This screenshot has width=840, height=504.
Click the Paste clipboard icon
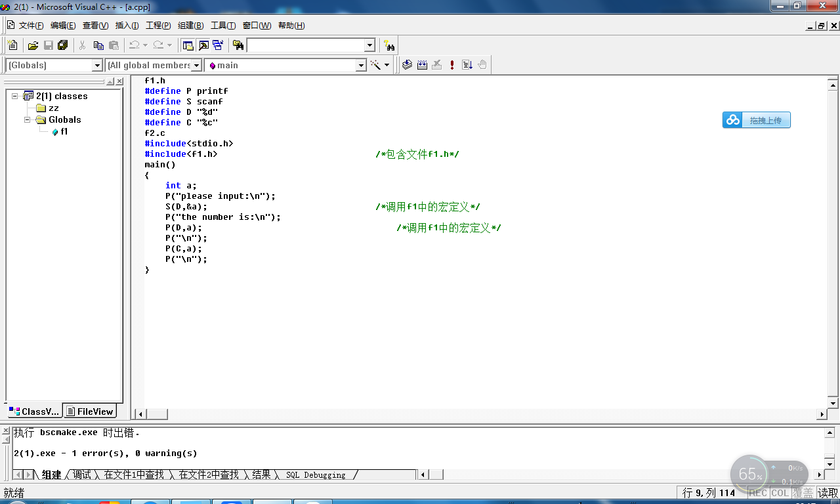pos(114,45)
